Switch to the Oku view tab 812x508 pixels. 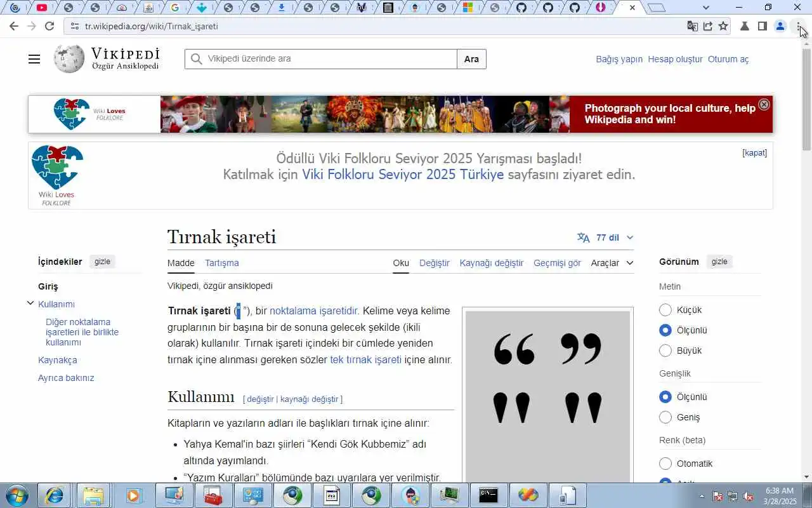(x=401, y=263)
